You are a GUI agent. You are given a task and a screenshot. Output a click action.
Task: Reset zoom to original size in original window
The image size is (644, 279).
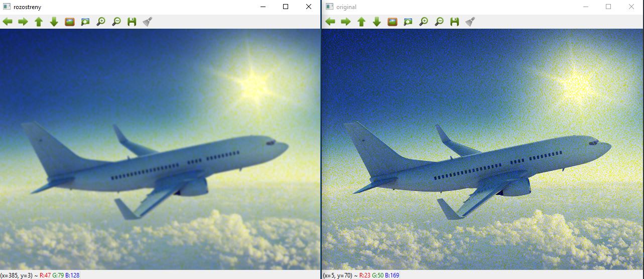click(x=392, y=22)
